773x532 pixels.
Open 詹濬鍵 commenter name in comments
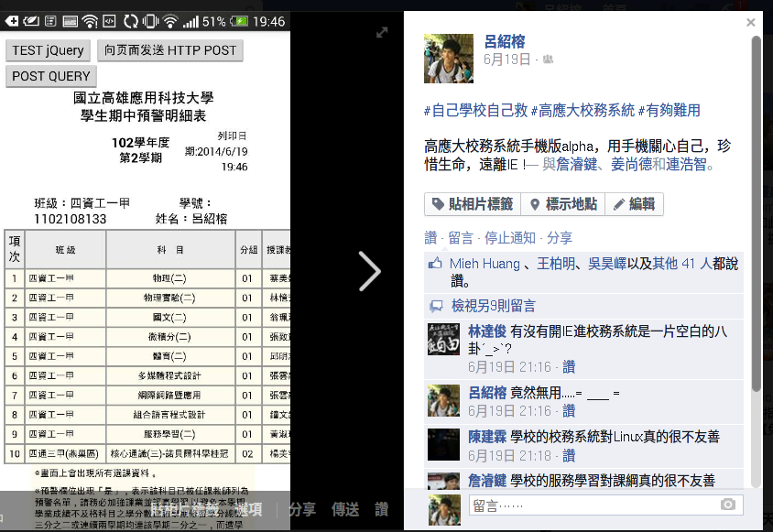[487, 480]
